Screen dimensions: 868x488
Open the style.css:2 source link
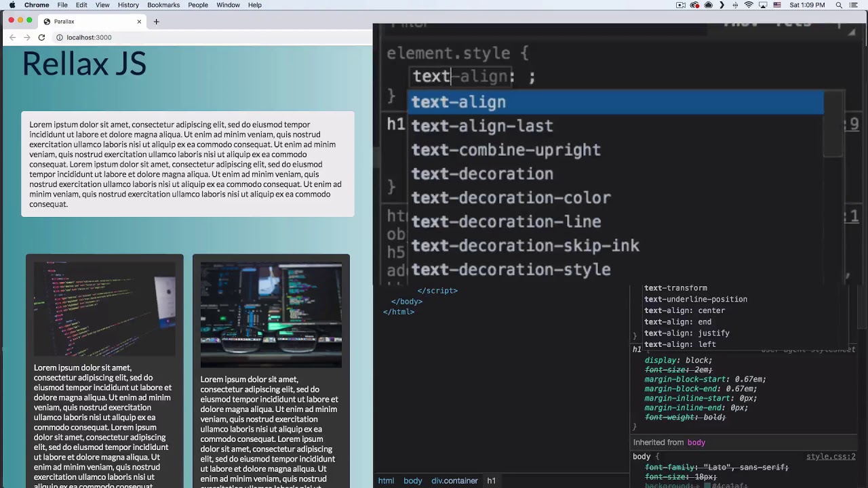pyautogui.click(x=831, y=457)
